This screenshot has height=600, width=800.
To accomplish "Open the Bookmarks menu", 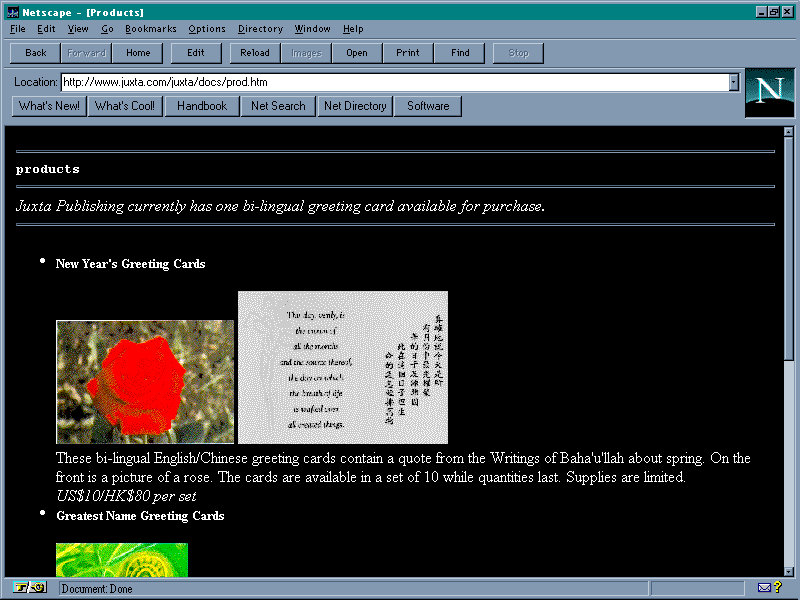I will coord(150,29).
